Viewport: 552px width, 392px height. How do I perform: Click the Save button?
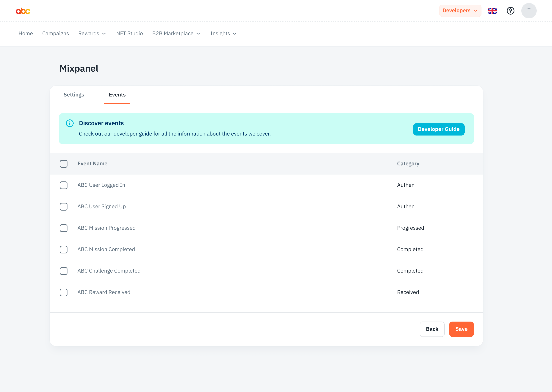pos(461,329)
